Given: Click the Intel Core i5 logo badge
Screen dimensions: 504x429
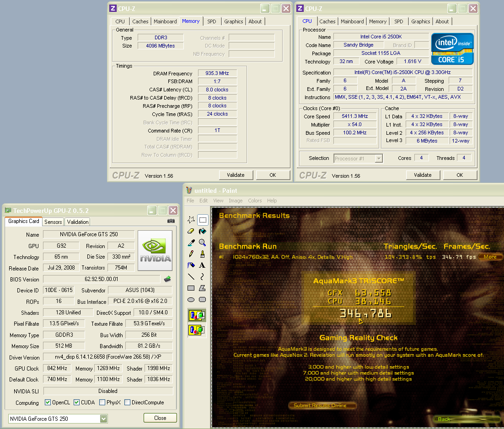Looking at the screenshot, I should click(452, 49).
